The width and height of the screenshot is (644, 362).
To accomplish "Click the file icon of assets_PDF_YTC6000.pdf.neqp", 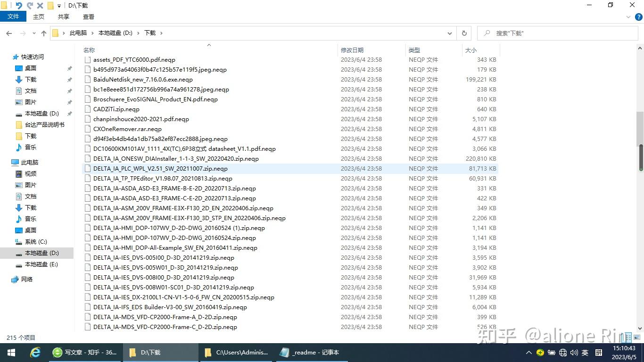I will point(87,60).
